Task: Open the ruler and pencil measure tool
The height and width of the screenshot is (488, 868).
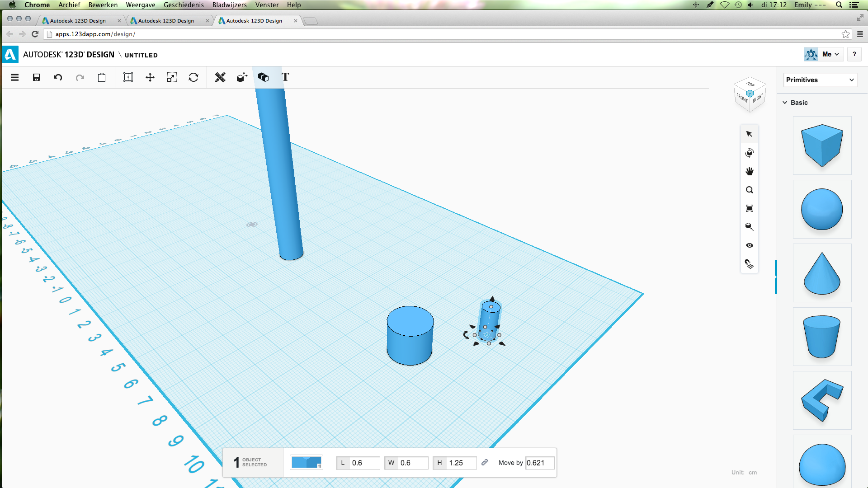Action: pos(220,77)
